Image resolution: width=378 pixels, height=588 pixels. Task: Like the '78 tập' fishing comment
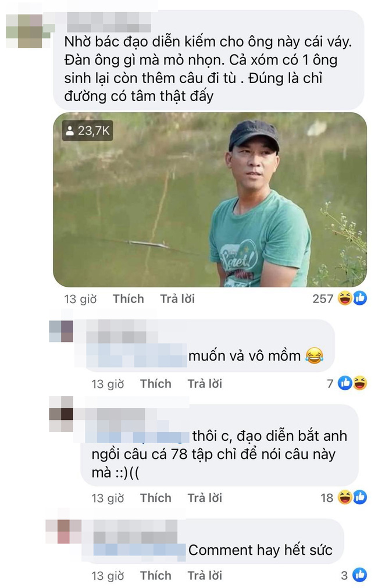tap(156, 498)
